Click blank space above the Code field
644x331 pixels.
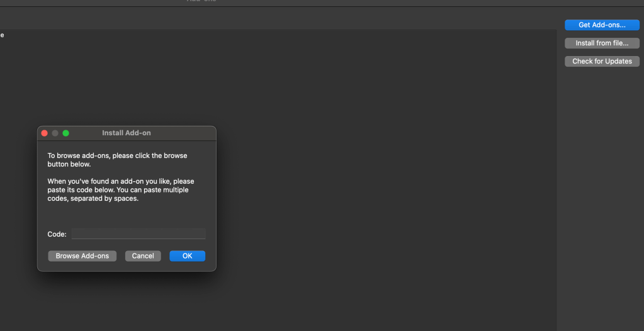click(x=126, y=215)
